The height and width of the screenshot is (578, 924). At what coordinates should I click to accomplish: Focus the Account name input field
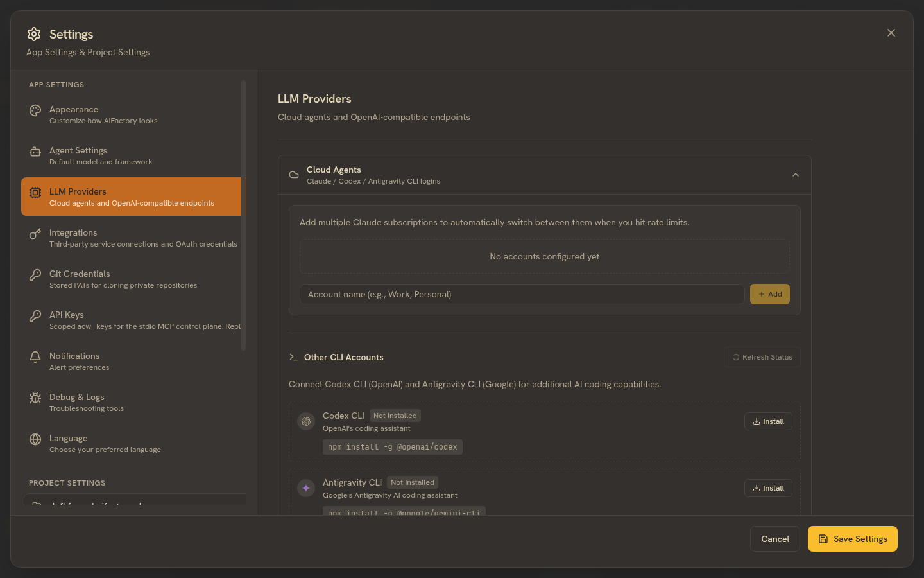click(522, 294)
